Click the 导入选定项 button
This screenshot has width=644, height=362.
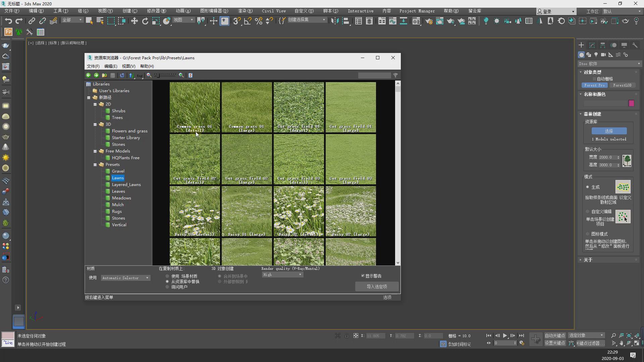point(377,287)
